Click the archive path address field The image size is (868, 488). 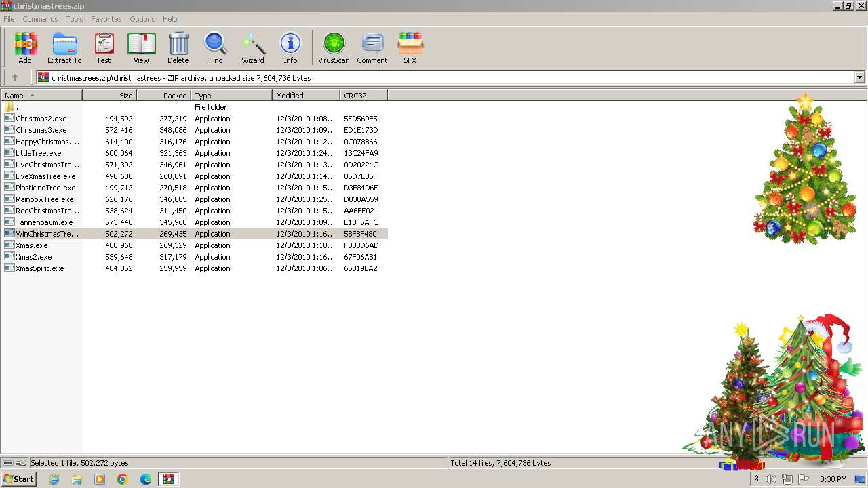click(x=446, y=78)
